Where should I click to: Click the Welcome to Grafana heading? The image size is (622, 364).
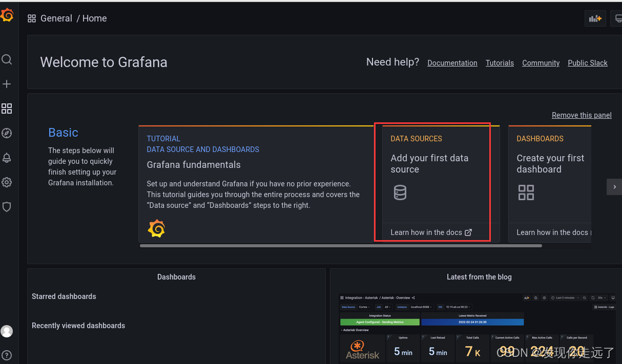pyautogui.click(x=104, y=62)
